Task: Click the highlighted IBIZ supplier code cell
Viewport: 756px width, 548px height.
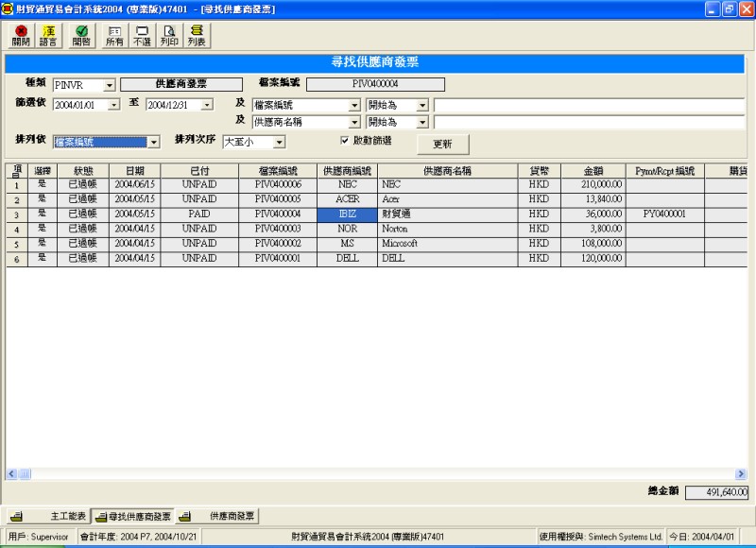Action: coord(347,214)
